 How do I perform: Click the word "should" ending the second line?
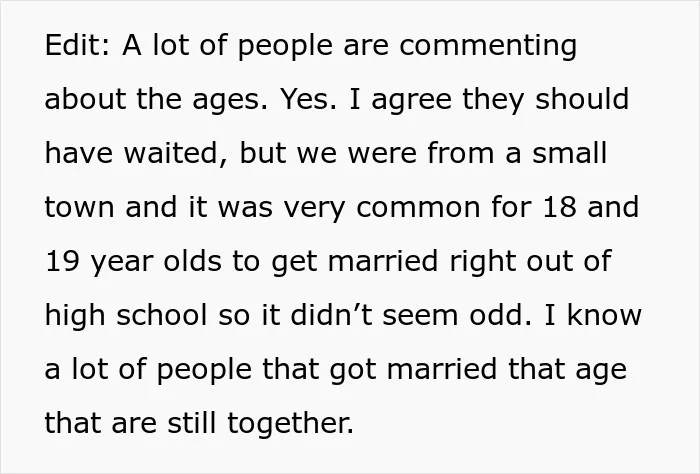pyautogui.click(x=582, y=99)
